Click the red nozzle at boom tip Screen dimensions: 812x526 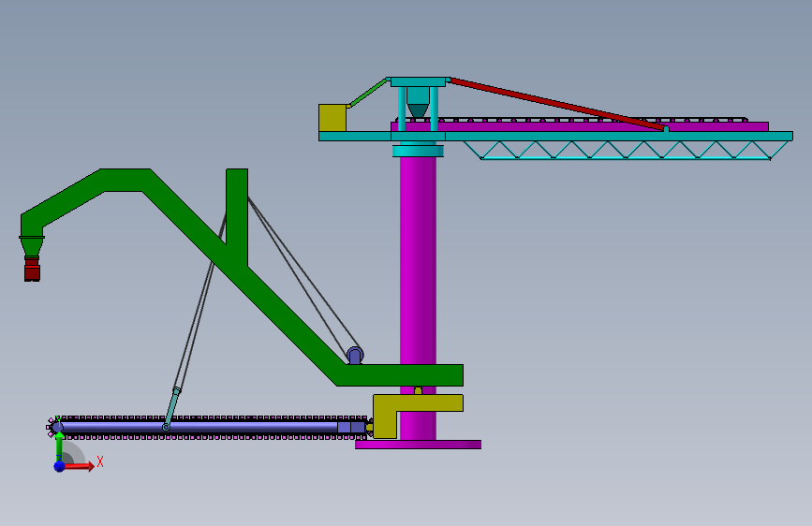32,270
